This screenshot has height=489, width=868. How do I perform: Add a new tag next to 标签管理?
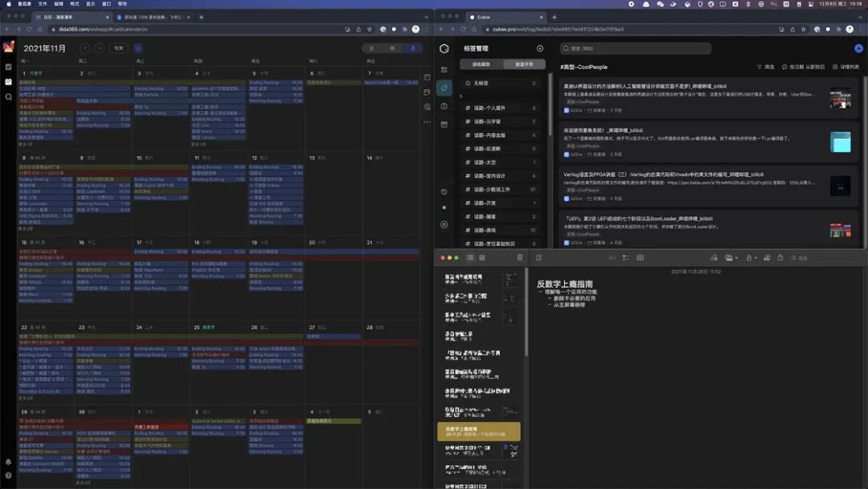tap(540, 49)
